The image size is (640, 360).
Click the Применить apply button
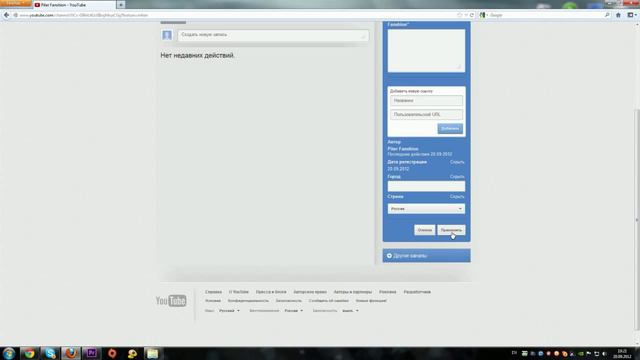451,230
